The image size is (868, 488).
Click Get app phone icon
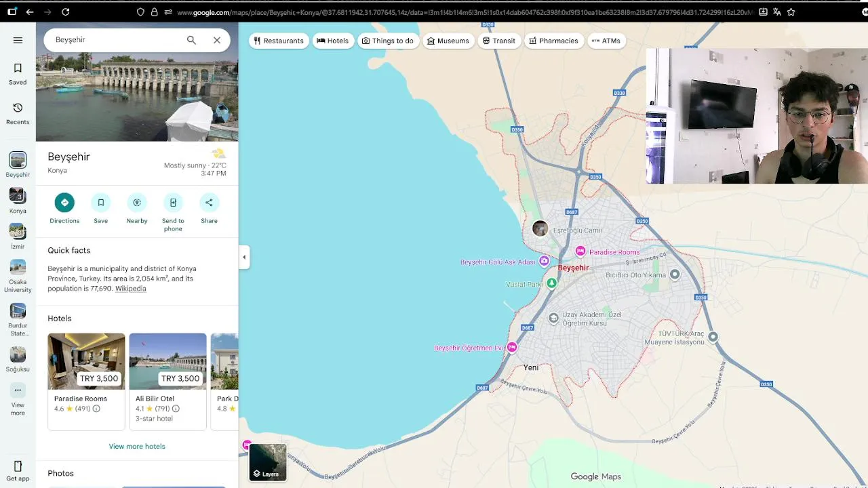click(18, 466)
